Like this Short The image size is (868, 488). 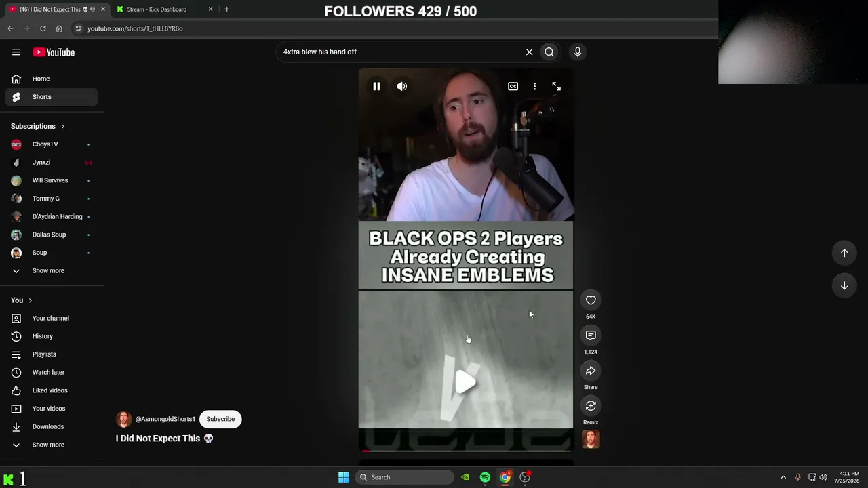[591, 300]
